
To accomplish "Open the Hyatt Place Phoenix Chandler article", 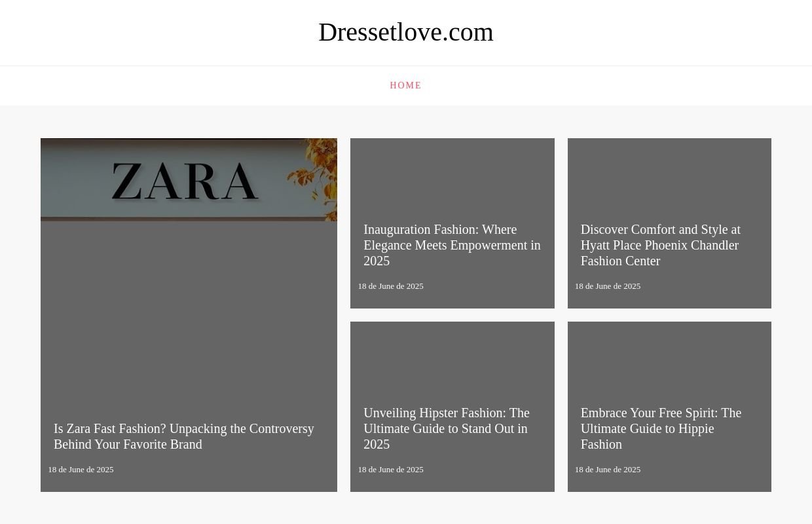I will coord(661,245).
